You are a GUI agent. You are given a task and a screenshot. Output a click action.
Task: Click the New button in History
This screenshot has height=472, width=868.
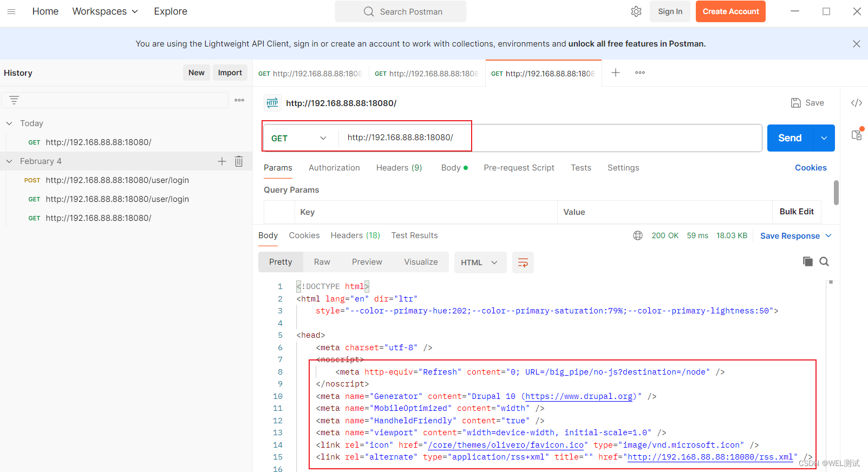tap(197, 73)
